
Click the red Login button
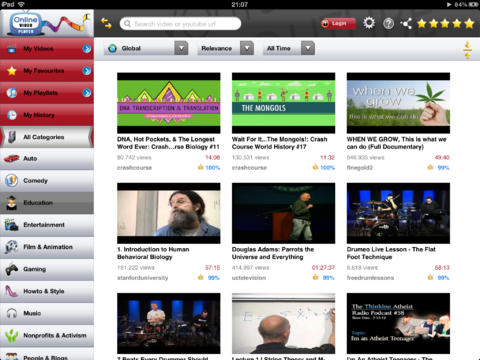point(338,24)
